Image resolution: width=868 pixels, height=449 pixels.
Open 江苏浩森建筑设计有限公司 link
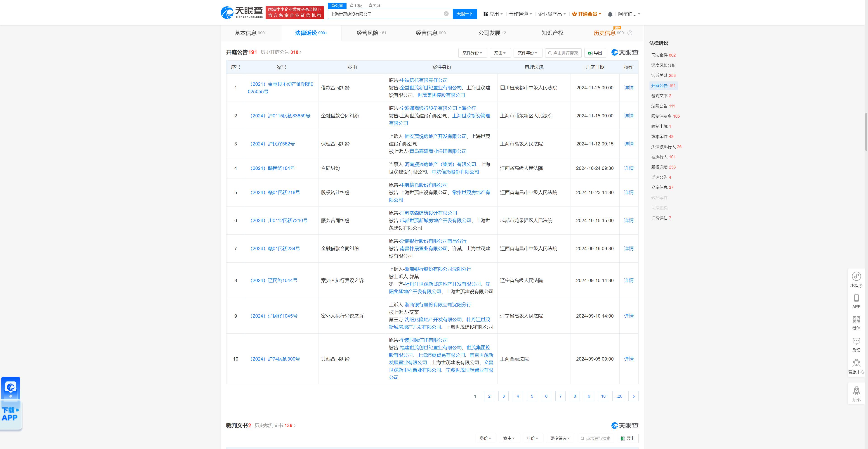(428, 213)
